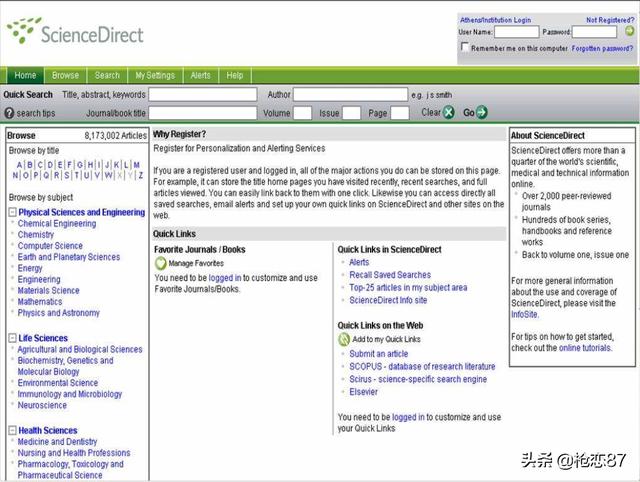Open the Elsevier quick link
640x482 pixels.
(363, 392)
